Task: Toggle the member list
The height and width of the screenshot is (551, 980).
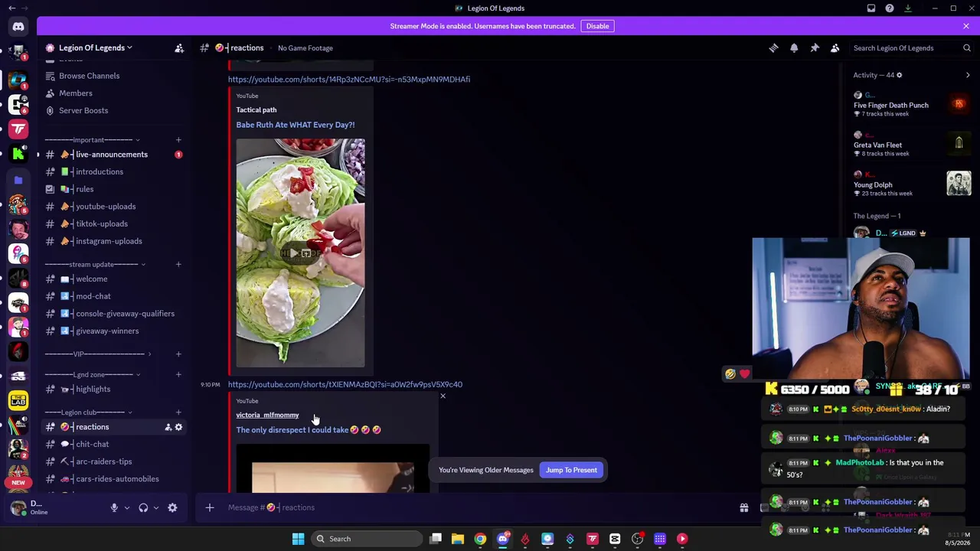Action: coord(835,48)
